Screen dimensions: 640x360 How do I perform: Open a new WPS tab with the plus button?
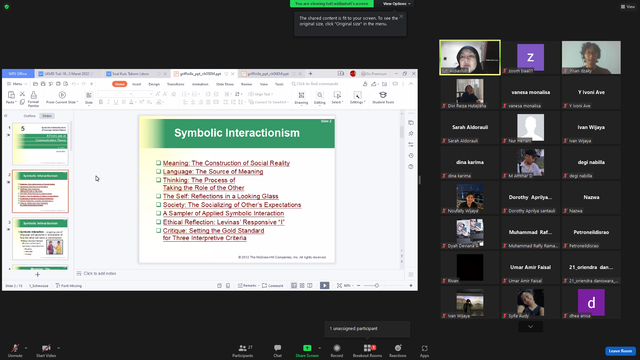(x=310, y=74)
